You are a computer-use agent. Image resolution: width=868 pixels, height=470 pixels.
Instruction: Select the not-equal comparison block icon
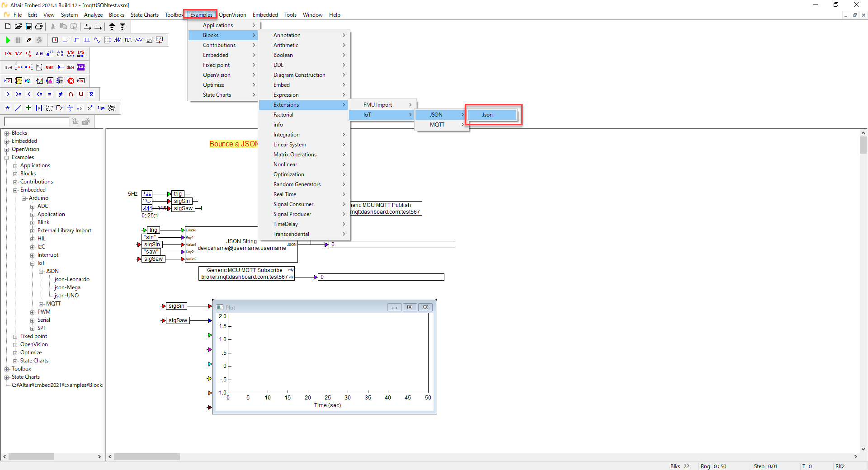[x=60, y=94]
